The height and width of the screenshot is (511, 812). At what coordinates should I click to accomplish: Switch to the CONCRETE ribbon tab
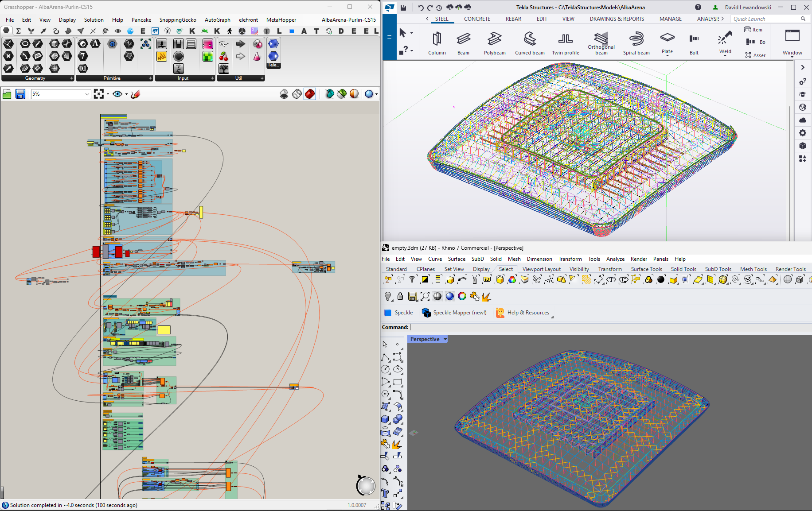[x=477, y=19]
